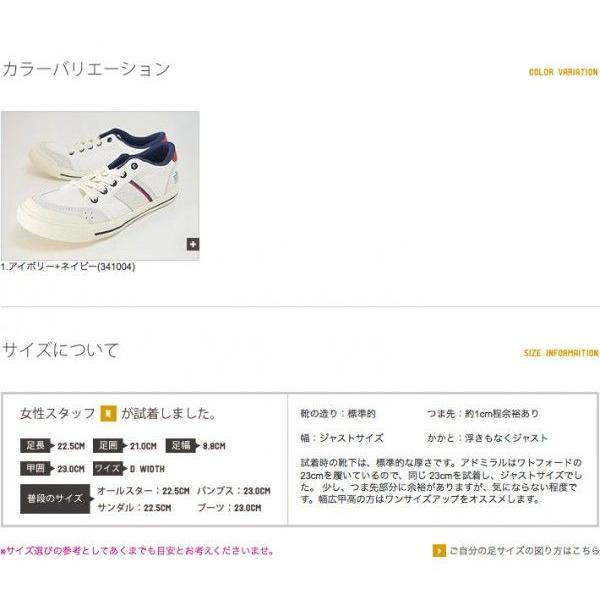Select the 足幅 label tag
600x600 pixels.
tap(182, 446)
